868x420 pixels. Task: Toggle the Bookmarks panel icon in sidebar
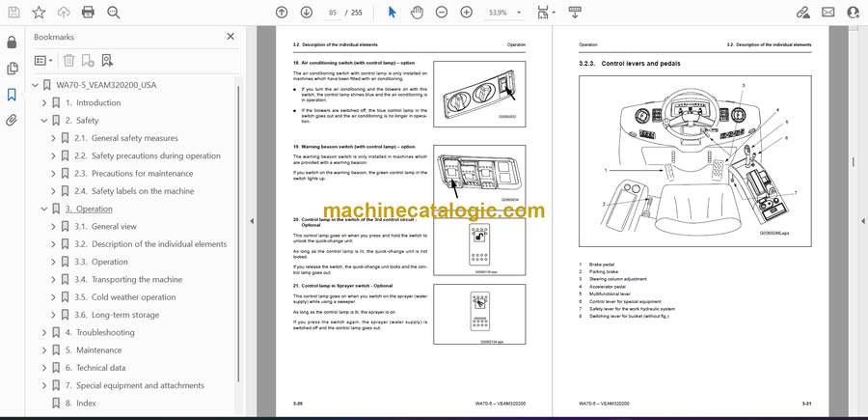click(12, 95)
